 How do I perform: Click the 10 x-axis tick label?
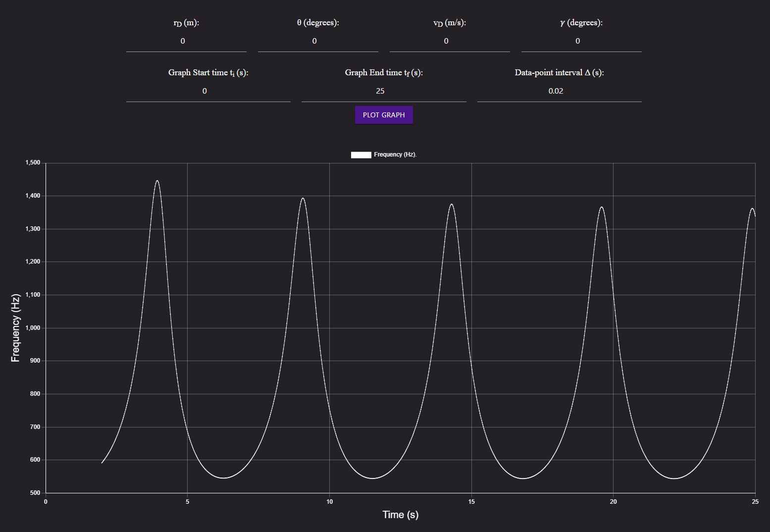point(329,502)
